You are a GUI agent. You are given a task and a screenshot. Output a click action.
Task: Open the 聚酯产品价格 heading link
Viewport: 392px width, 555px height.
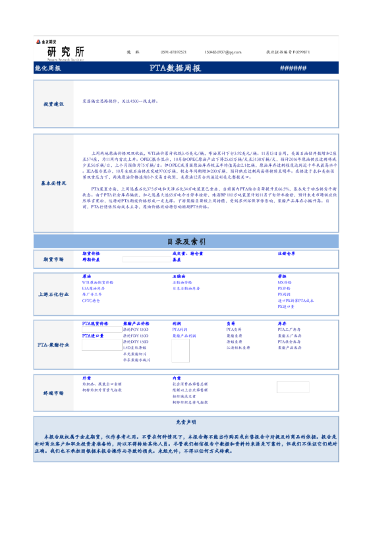pos(136,324)
